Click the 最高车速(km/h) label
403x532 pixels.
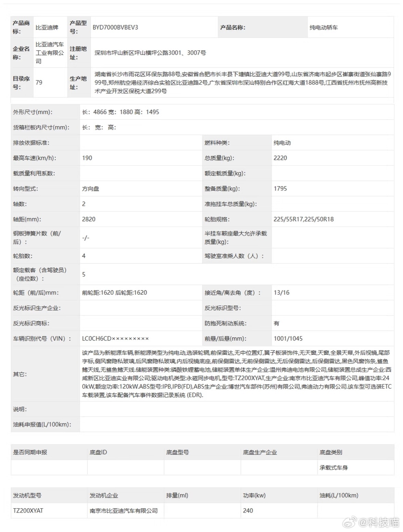(35, 158)
